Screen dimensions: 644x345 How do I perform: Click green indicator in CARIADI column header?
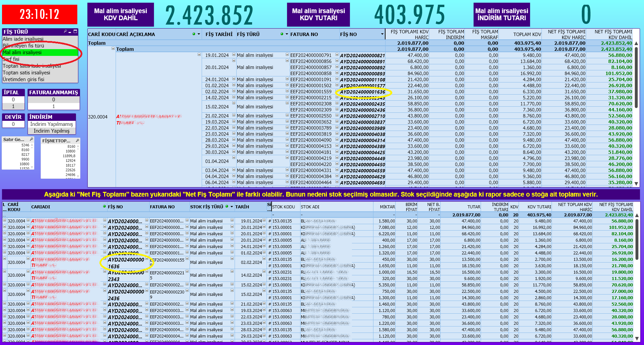pos(104,206)
